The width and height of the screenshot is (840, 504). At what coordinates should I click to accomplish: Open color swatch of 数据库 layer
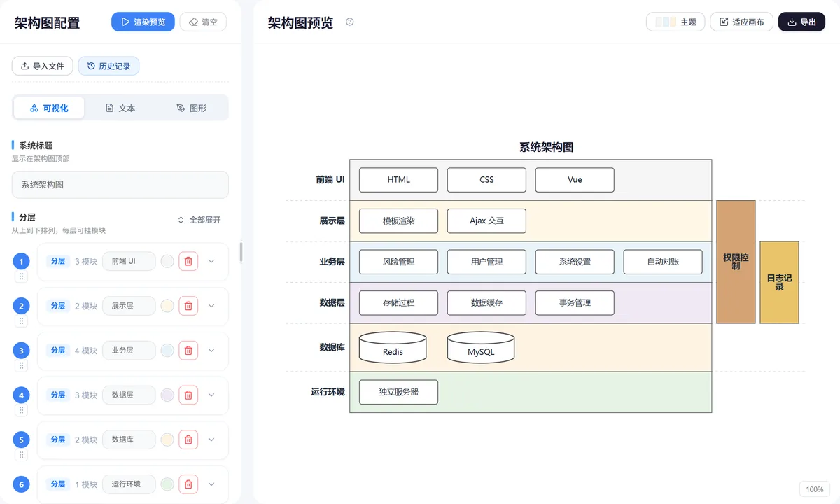(x=167, y=440)
